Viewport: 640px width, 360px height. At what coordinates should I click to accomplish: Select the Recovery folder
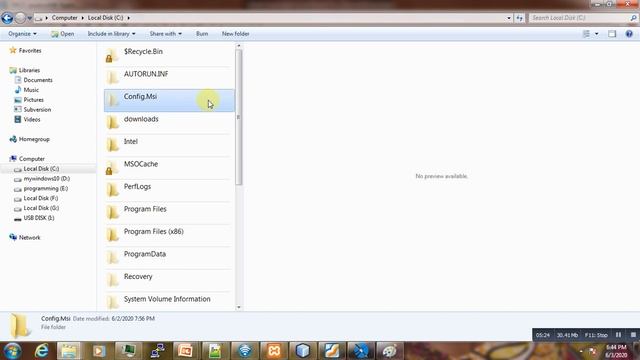(x=169, y=280)
